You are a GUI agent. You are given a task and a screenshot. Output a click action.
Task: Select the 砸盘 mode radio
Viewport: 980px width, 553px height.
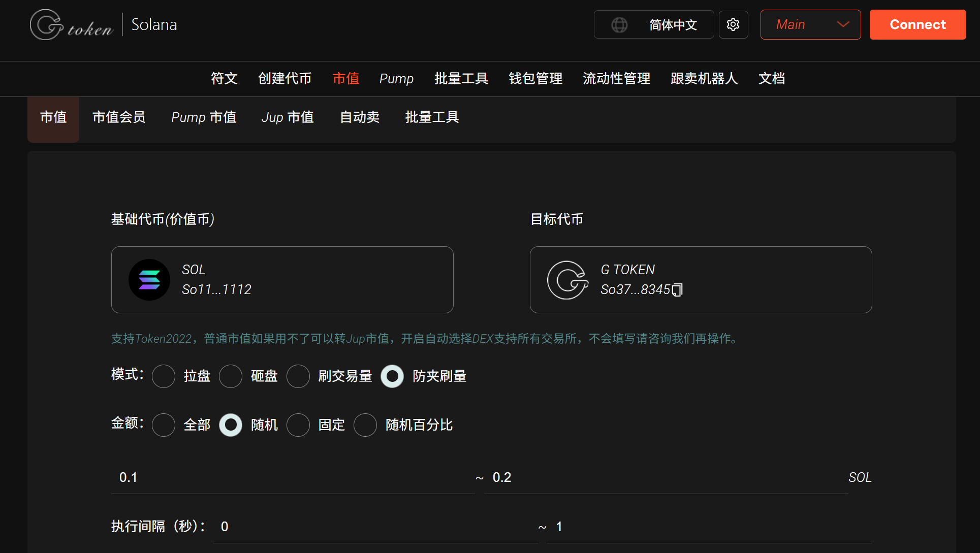pyautogui.click(x=231, y=376)
